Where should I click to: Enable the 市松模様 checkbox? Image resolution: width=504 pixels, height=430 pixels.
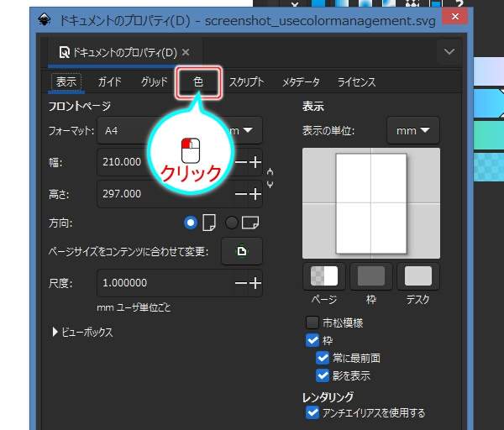coord(312,322)
